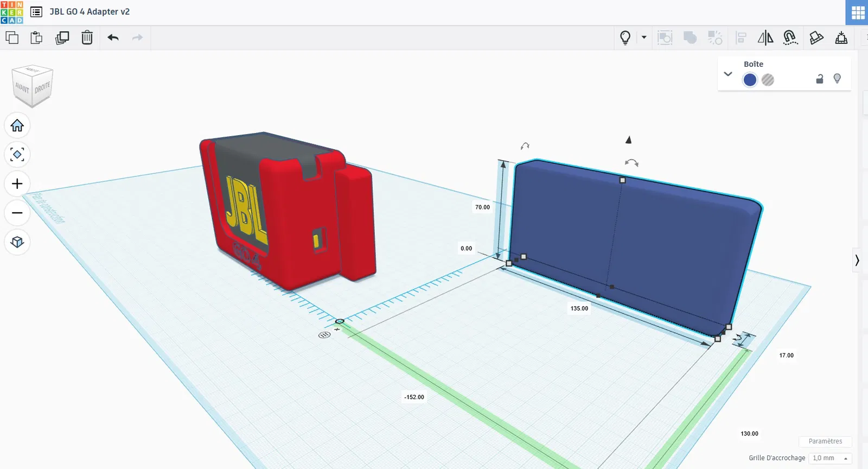Select the Workplane tool
Viewport: 868px width, 469px height.
pyautogui.click(x=816, y=37)
